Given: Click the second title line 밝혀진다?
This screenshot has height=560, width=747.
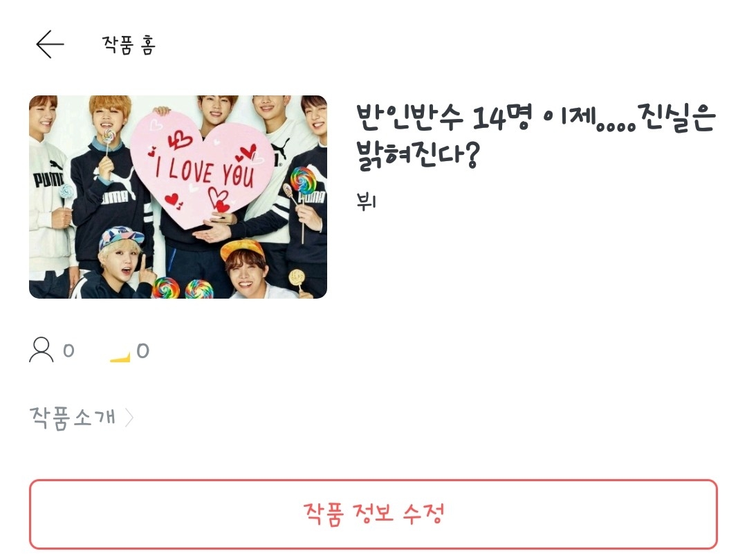Looking at the screenshot, I should [417, 153].
